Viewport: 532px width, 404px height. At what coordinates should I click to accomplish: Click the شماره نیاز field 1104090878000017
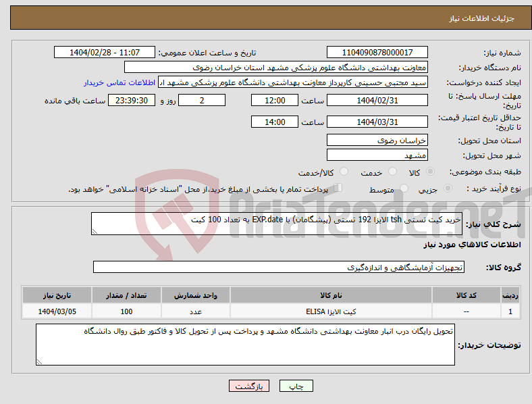(x=377, y=52)
